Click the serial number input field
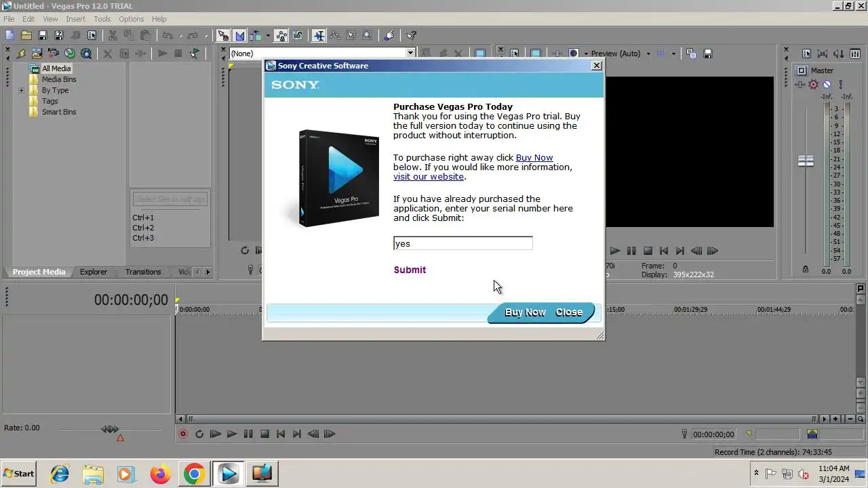The image size is (868, 488). [463, 243]
